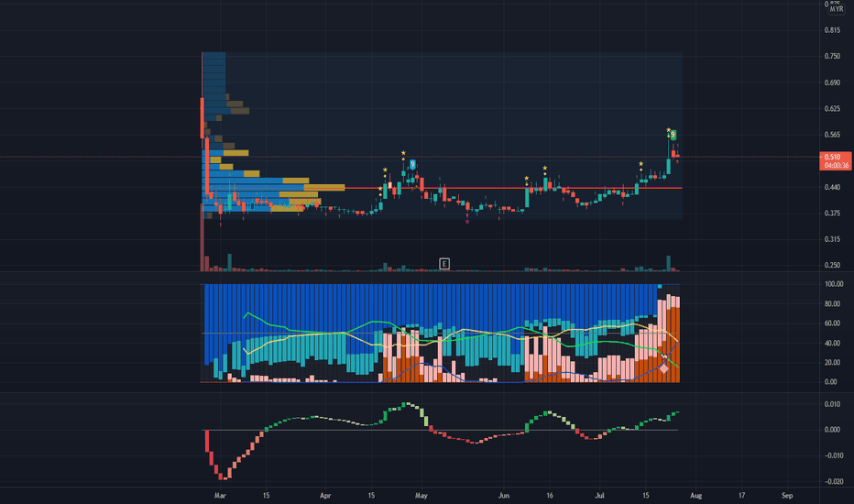The width and height of the screenshot is (854, 504).
Task: Click the 0.625 price axis label
Action: coord(832,109)
